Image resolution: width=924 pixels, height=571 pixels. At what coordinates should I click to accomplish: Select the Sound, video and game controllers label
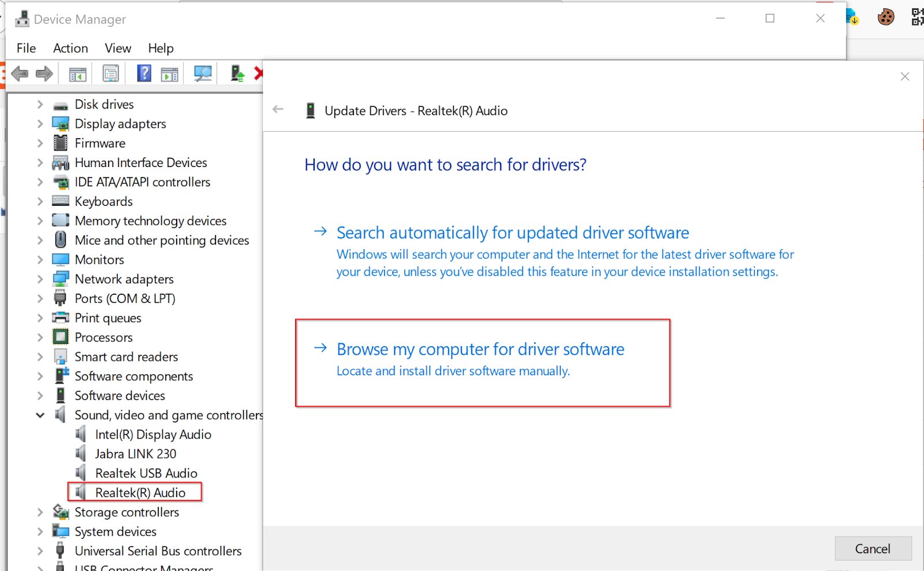click(x=169, y=415)
